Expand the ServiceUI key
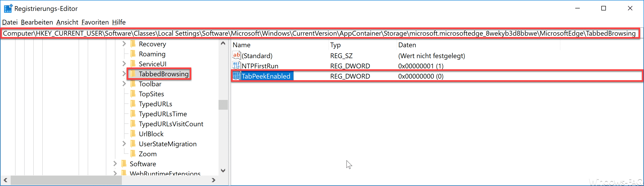 click(x=124, y=64)
